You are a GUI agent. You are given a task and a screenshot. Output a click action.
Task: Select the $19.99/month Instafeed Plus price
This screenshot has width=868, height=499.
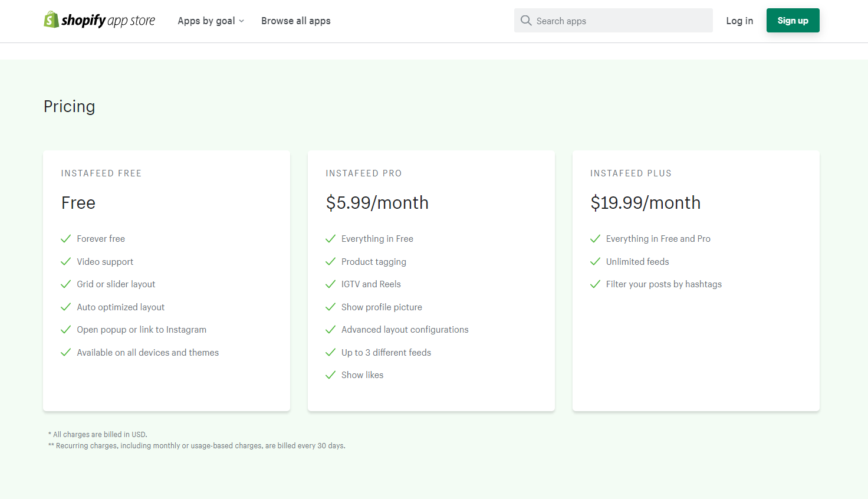pos(646,203)
